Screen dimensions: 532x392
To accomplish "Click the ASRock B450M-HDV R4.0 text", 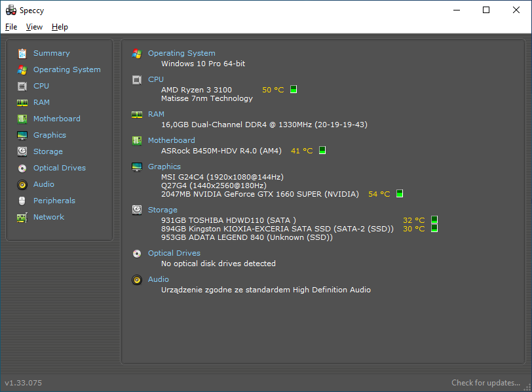I will [221, 151].
